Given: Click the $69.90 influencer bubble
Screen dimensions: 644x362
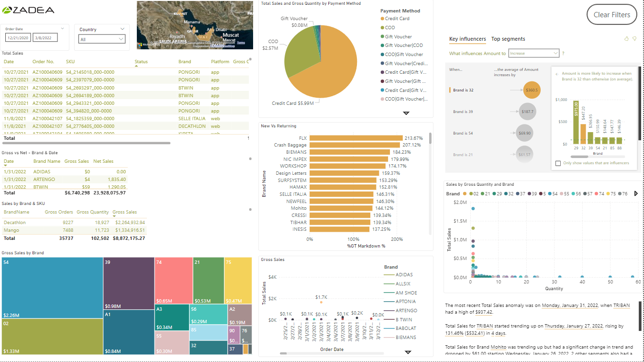Looking at the screenshot, I should coord(524,133).
